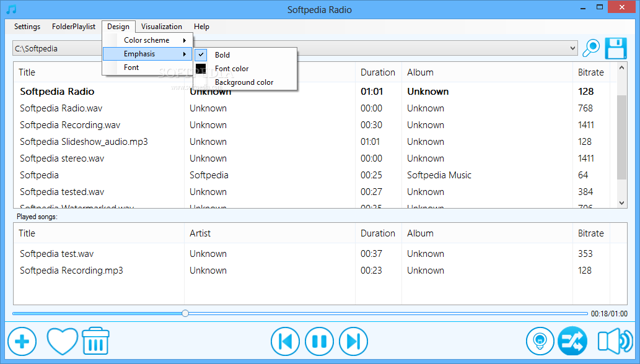Click the light bulb icon
The width and height of the screenshot is (640, 364).
540,341
